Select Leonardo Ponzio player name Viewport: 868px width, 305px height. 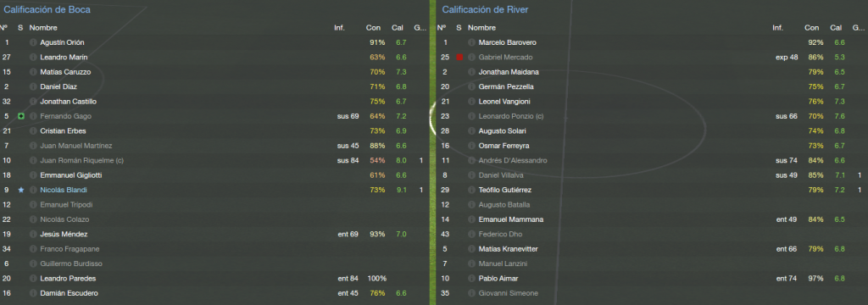[511, 116]
